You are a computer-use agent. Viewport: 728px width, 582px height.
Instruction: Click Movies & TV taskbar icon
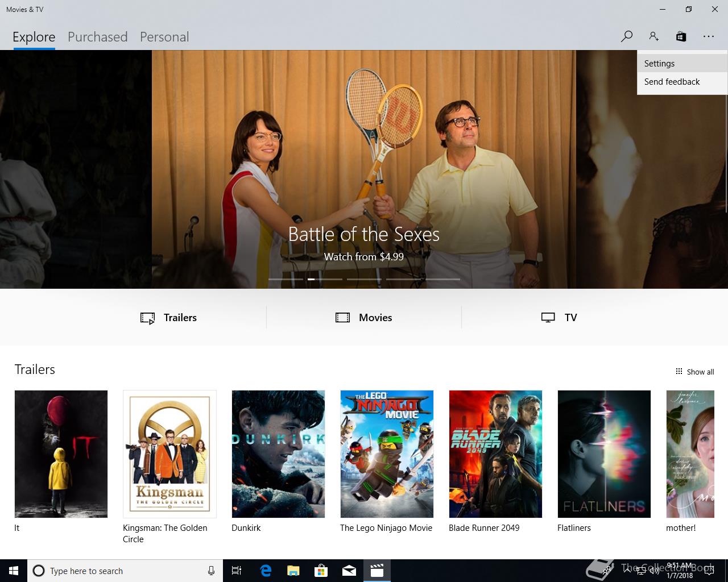(377, 571)
